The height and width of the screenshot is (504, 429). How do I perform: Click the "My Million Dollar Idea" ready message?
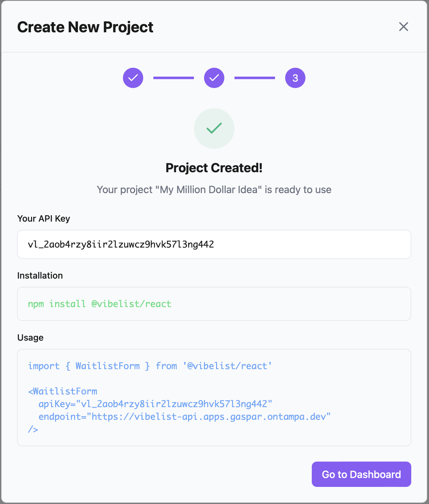(214, 190)
